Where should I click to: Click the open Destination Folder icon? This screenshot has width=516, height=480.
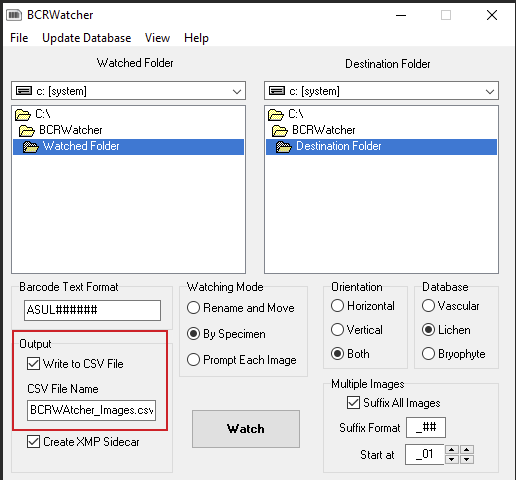[284, 147]
